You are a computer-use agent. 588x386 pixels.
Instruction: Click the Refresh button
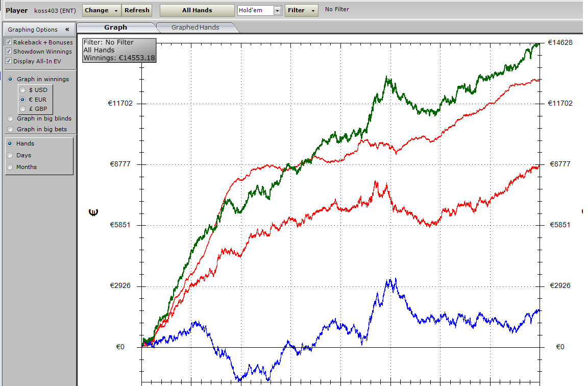pyautogui.click(x=137, y=10)
